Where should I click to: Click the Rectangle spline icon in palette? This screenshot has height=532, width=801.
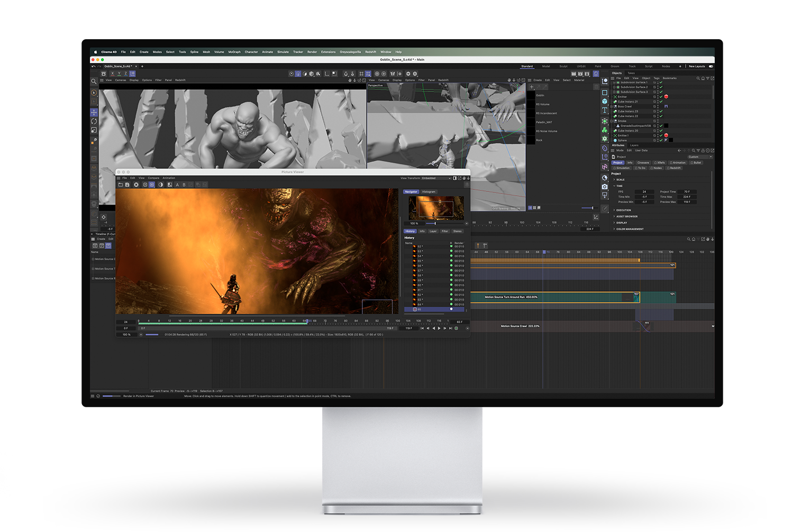click(605, 93)
